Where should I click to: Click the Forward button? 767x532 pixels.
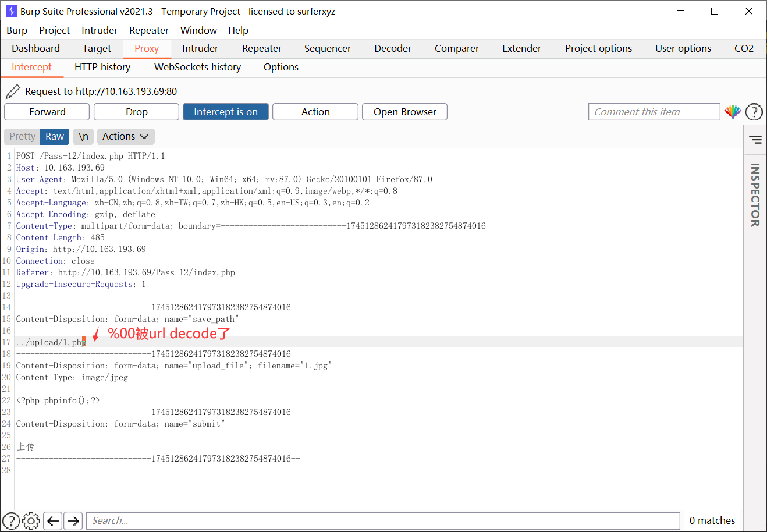click(x=47, y=112)
